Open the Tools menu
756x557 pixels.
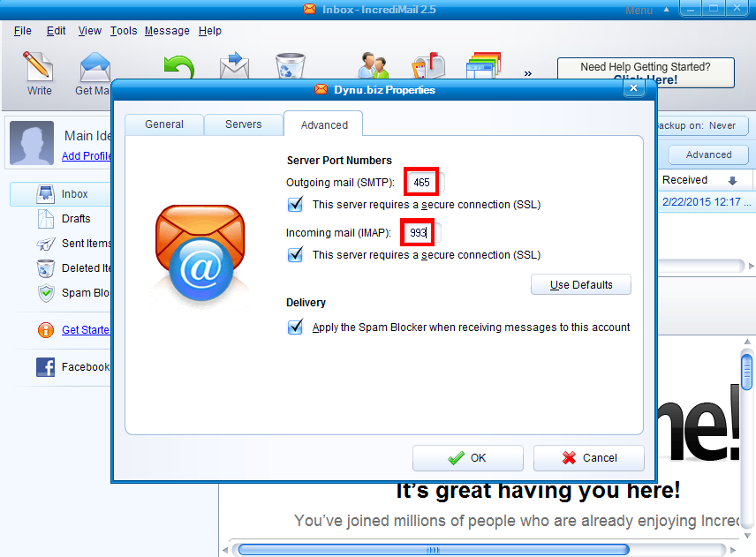pos(124,31)
